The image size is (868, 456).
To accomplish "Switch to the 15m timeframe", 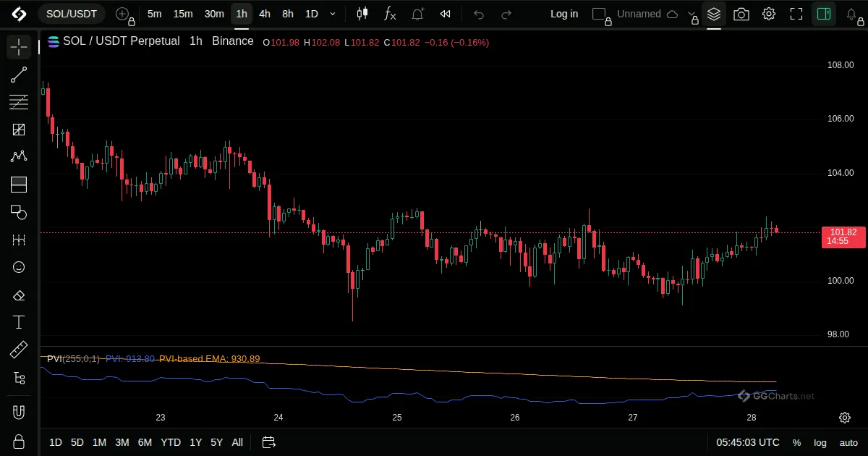I will [183, 14].
